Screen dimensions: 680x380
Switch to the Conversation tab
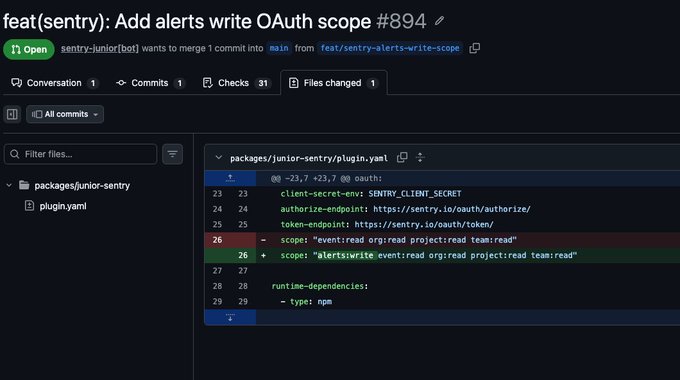[54, 83]
